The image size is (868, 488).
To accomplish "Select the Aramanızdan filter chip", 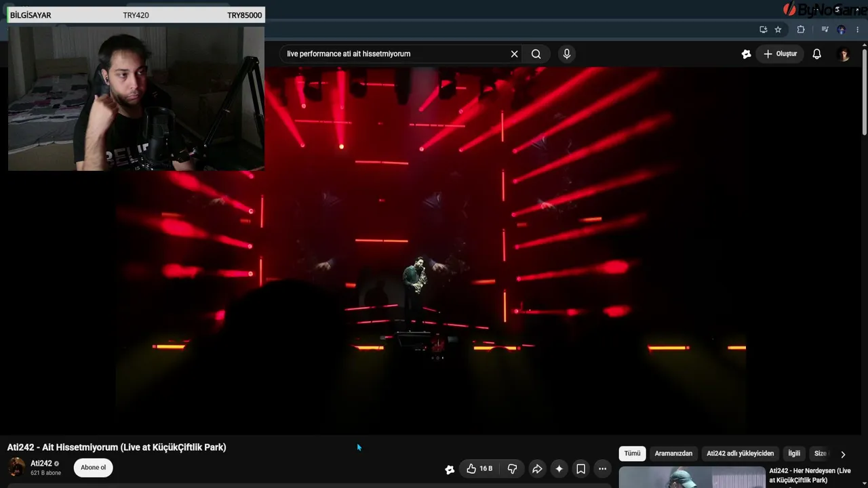I will coord(673,453).
